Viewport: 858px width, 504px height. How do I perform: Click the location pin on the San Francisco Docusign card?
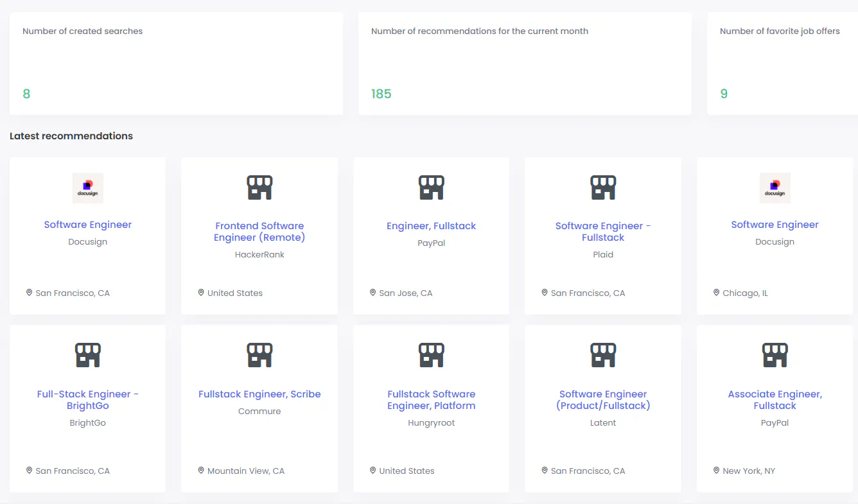(x=29, y=293)
